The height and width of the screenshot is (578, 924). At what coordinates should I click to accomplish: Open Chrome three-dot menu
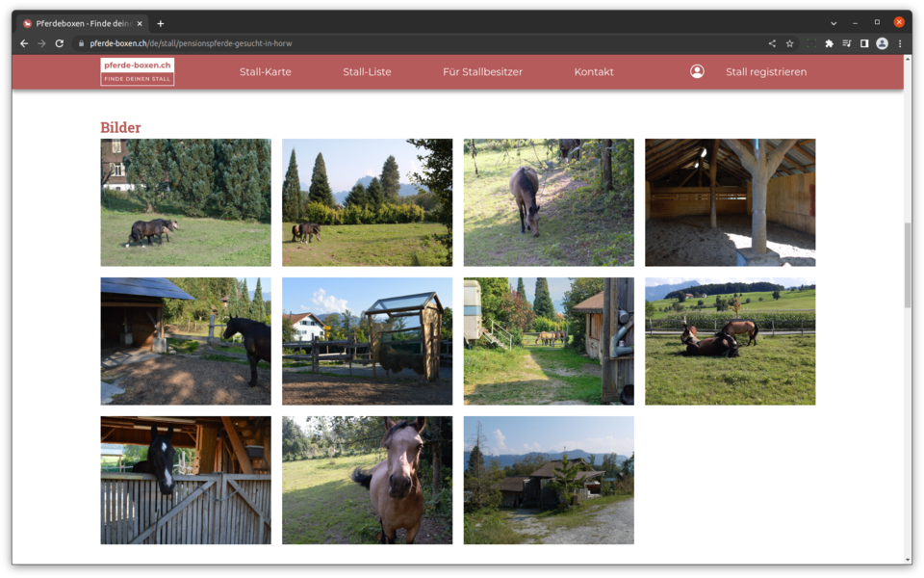click(x=900, y=43)
